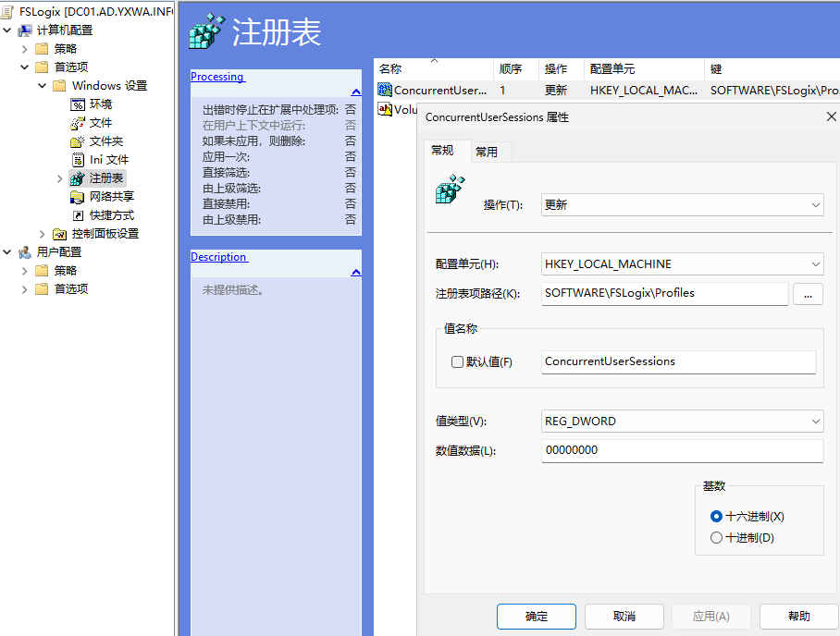The image size is (840, 636).
Task: Select the 文件夹 (Folders) preference icon
Action: [79, 141]
